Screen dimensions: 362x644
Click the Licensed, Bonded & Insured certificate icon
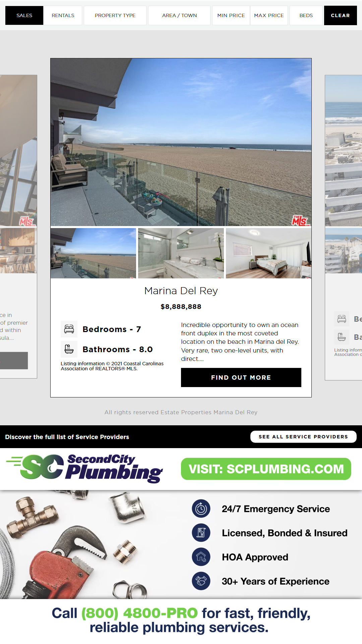(x=201, y=533)
